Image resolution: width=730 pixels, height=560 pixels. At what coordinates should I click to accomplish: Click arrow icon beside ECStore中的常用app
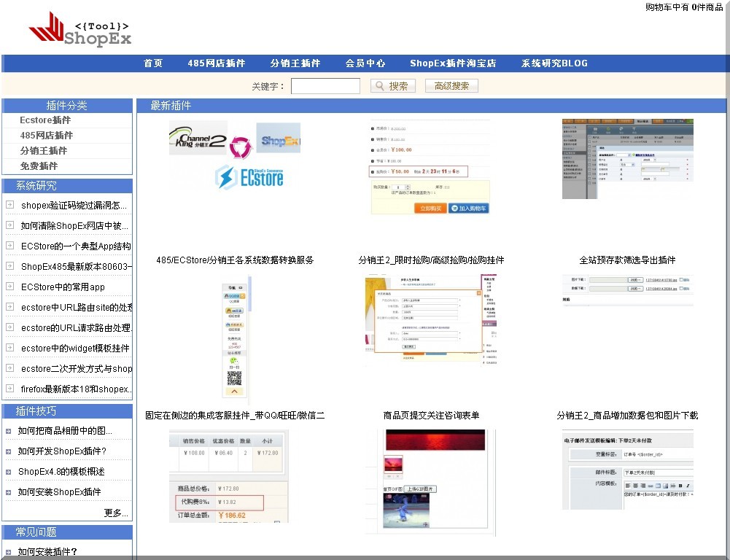(9, 287)
